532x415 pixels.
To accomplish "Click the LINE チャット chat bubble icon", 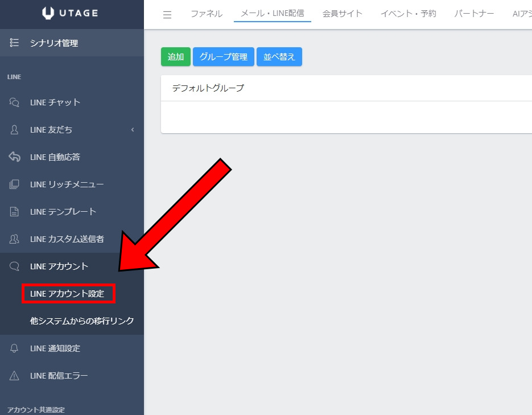I will point(15,102).
